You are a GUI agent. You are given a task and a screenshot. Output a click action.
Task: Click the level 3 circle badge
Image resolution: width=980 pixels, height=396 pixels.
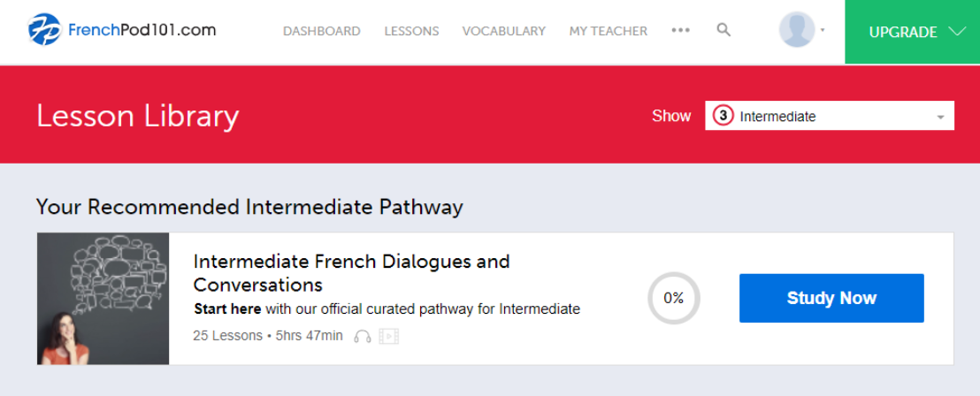pos(724,116)
